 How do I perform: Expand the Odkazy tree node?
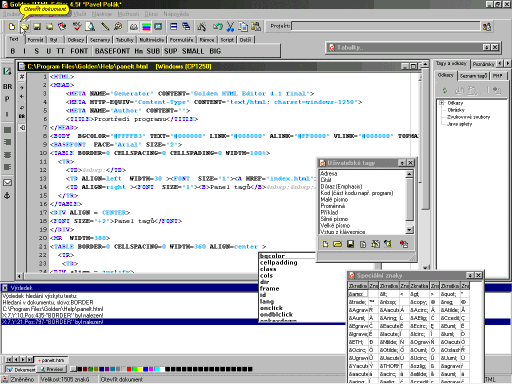442,103
